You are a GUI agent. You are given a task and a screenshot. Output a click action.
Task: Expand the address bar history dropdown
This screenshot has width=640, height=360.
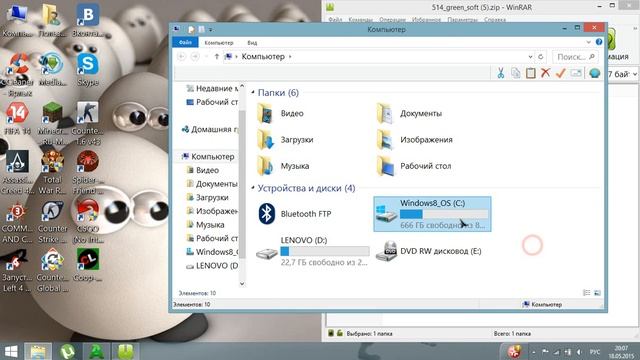pyautogui.click(x=530, y=57)
